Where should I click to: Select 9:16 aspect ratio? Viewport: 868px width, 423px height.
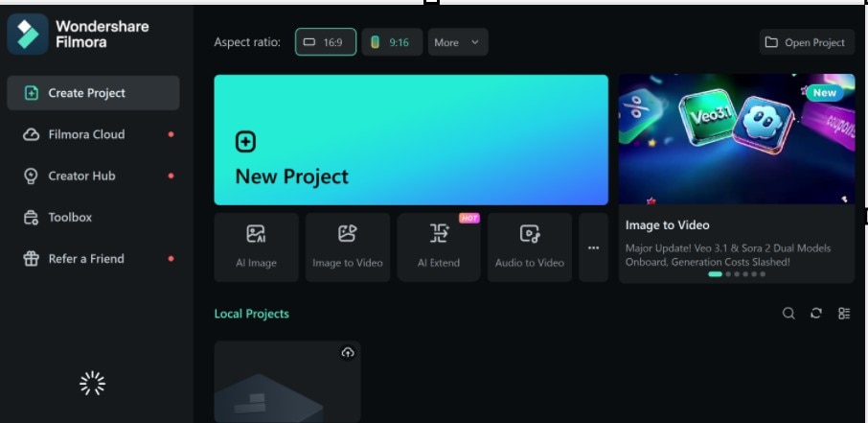pos(392,42)
